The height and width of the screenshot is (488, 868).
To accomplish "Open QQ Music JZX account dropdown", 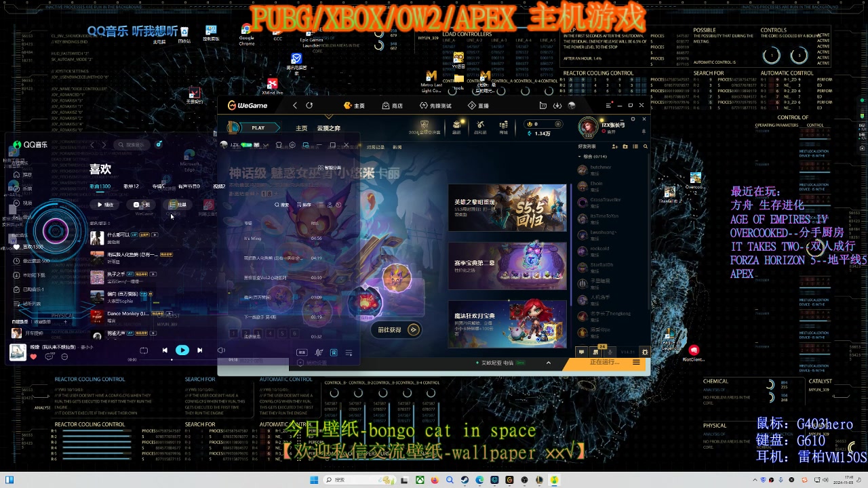I will point(266,145).
